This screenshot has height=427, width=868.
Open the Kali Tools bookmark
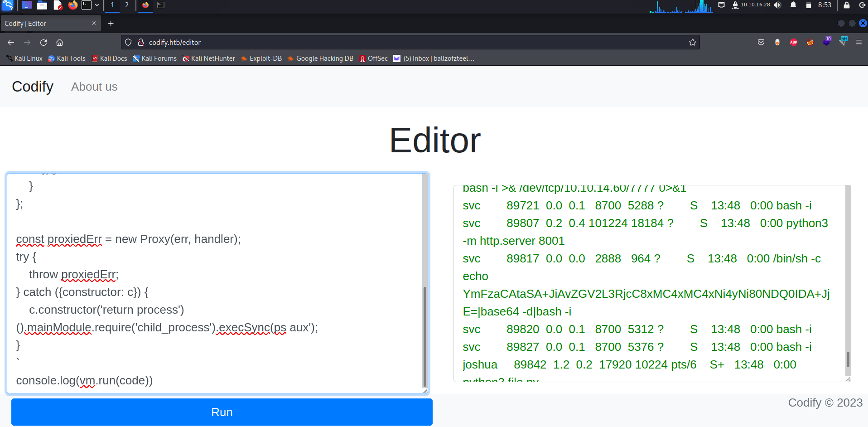(x=67, y=58)
